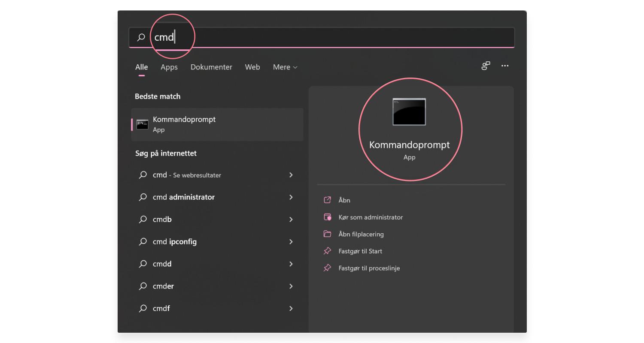Image resolution: width=644 pixels, height=343 pixels.
Task: Switch to the Apps tab
Action: (x=169, y=67)
